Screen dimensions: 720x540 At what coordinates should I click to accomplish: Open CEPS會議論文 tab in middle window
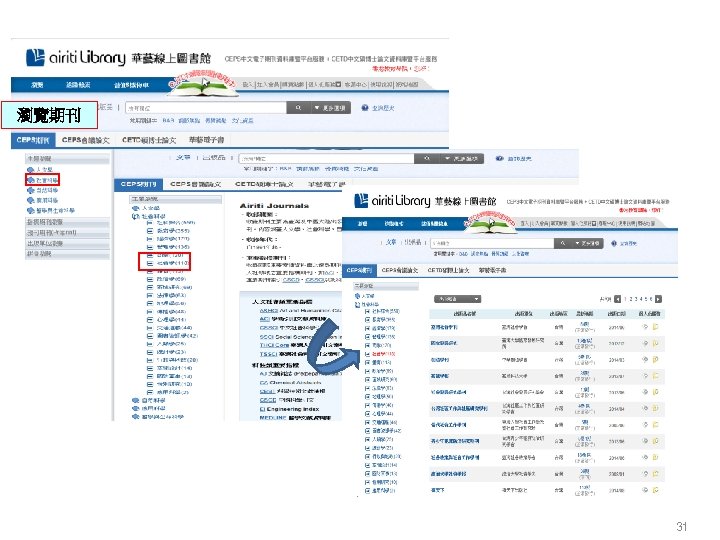[x=196, y=184]
